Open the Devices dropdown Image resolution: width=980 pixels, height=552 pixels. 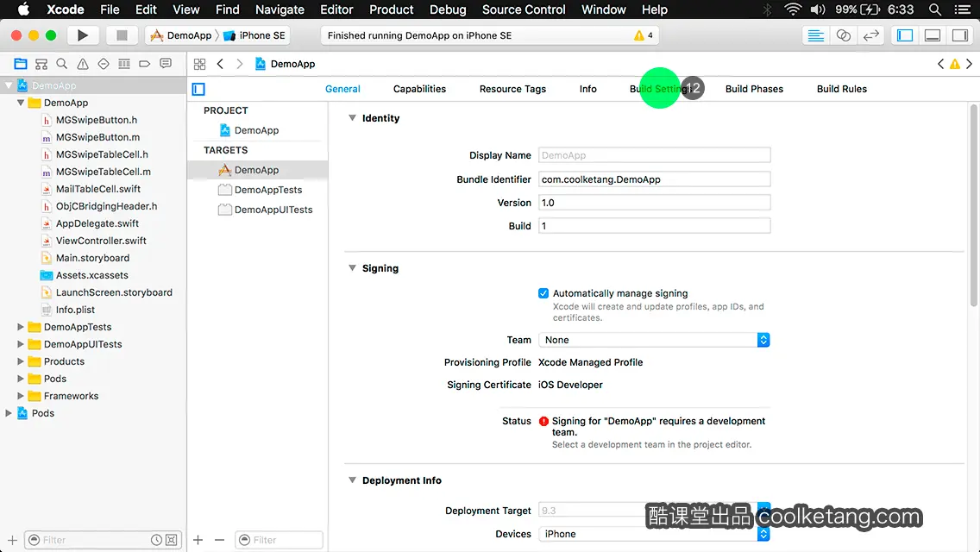point(654,534)
